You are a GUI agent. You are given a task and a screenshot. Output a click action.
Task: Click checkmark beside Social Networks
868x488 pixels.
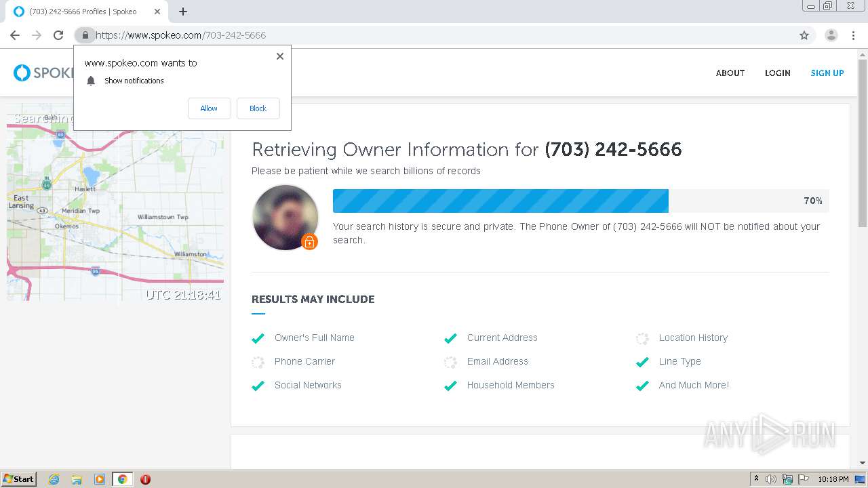tap(258, 386)
